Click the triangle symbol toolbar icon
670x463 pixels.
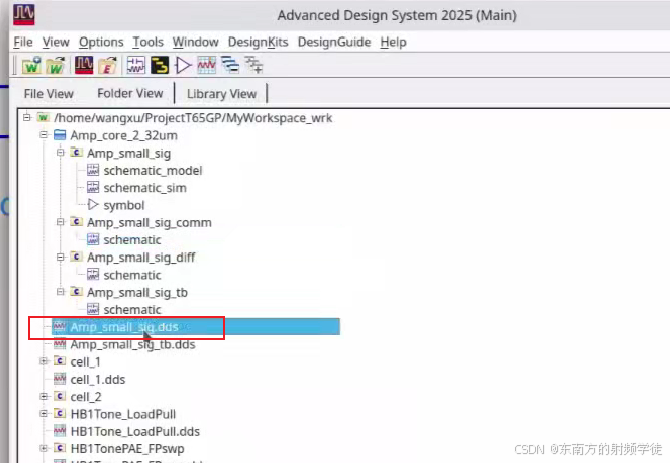click(183, 65)
